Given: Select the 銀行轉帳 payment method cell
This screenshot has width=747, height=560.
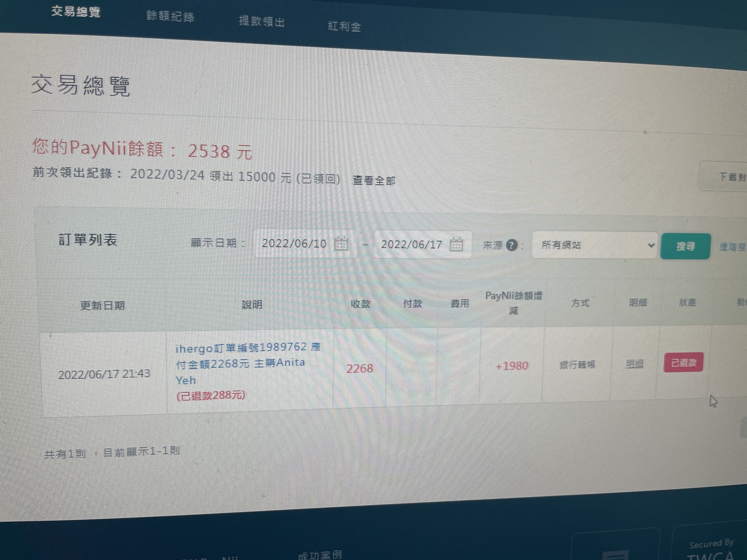Looking at the screenshot, I should pyautogui.click(x=577, y=365).
